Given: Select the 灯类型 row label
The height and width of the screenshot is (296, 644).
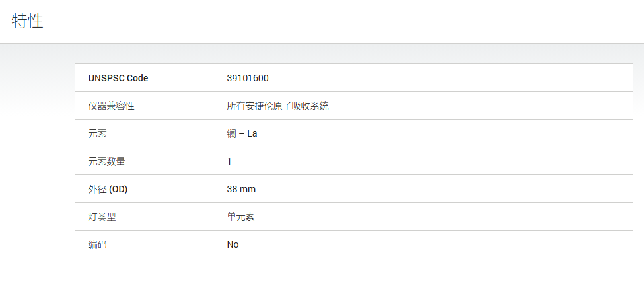Looking at the screenshot, I should (102, 217).
